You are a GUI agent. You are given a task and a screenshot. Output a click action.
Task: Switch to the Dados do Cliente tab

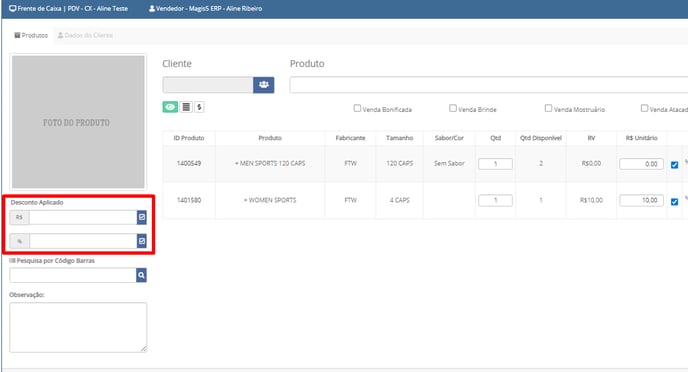(85, 35)
